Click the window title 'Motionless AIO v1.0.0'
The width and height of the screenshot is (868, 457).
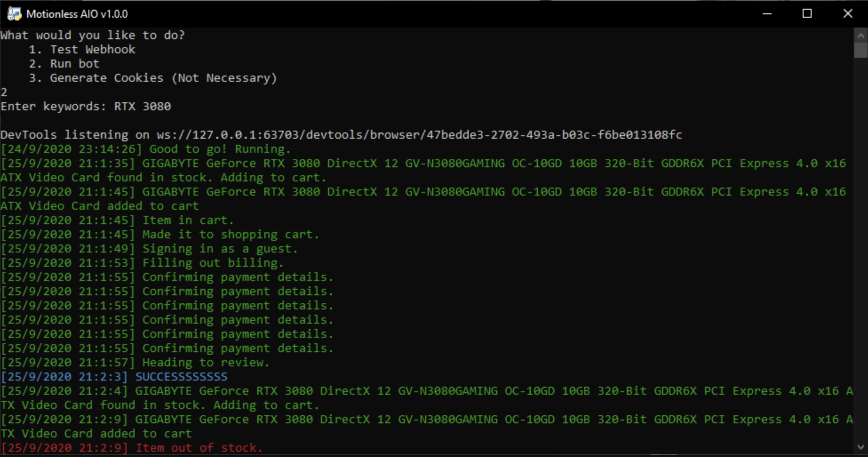77,14
